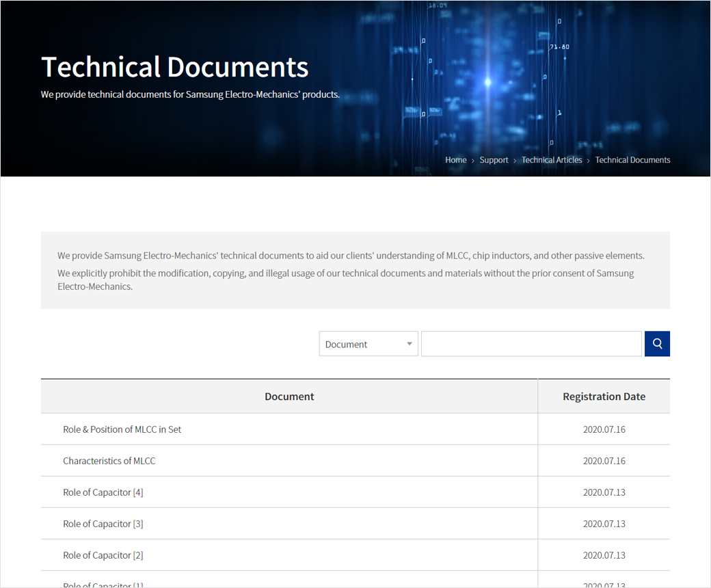Select date 2020.07.16 in Role & Position row

click(604, 429)
